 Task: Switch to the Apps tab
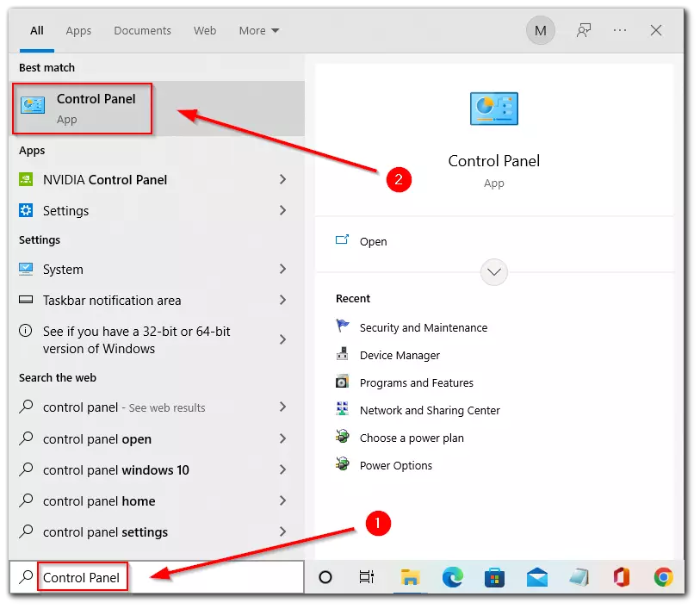point(78,30)
